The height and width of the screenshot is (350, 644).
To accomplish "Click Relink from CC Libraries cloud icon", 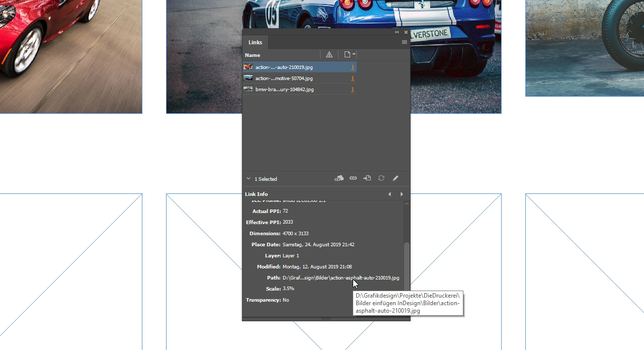I will coord(339,178).
